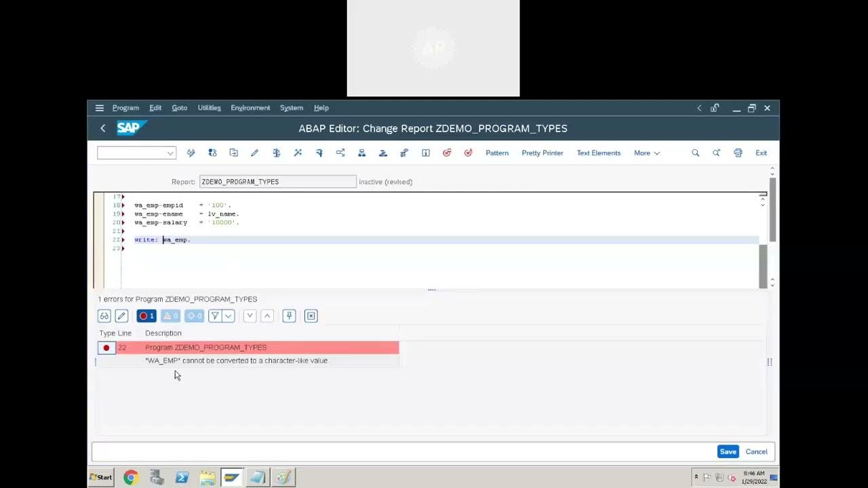868x488 pixels.
Task: Click the Cancel button
Action: [x=757, y=451]
